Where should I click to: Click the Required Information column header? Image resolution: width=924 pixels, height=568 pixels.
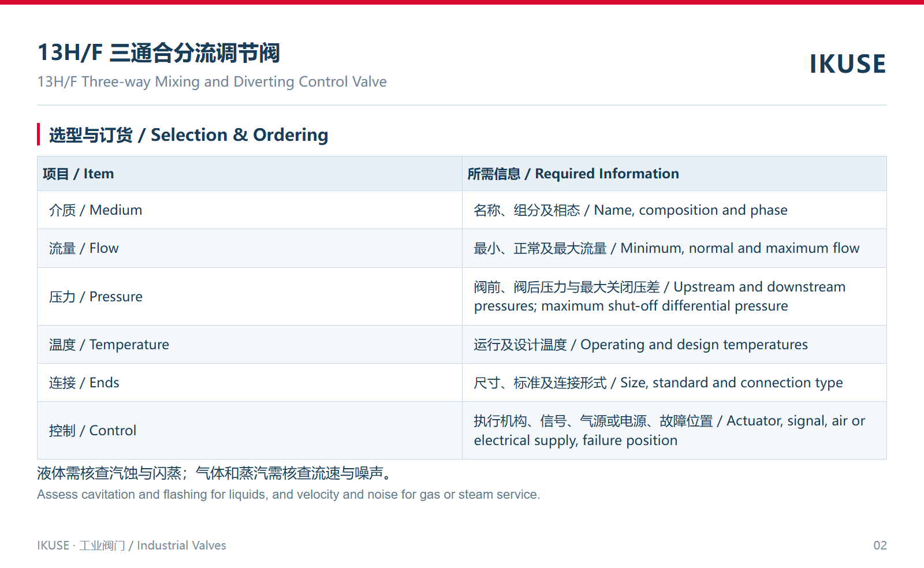tap(675, 173)
